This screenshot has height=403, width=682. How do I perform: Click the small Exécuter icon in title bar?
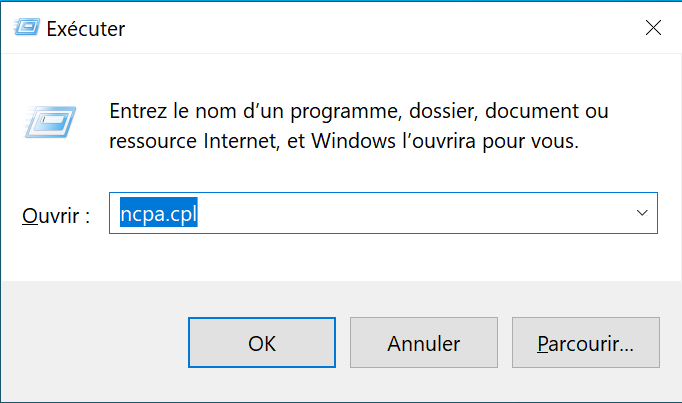tap(26, 28)
